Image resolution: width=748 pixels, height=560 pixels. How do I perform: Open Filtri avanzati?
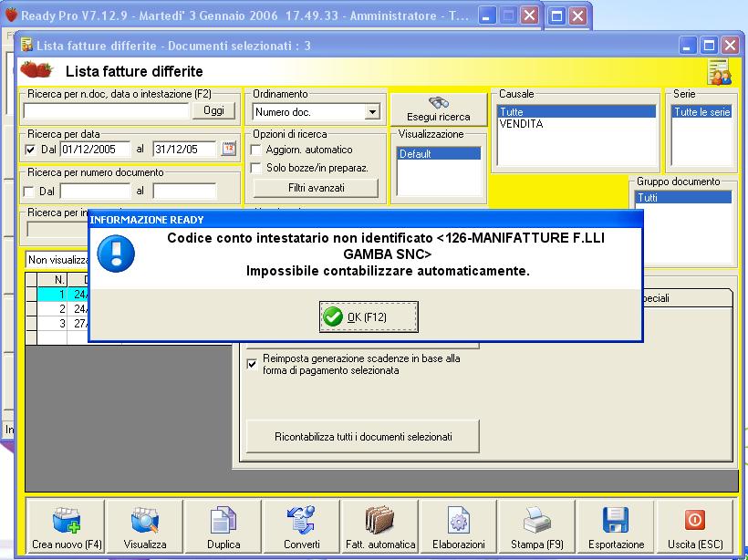click(x=316, y=188)
